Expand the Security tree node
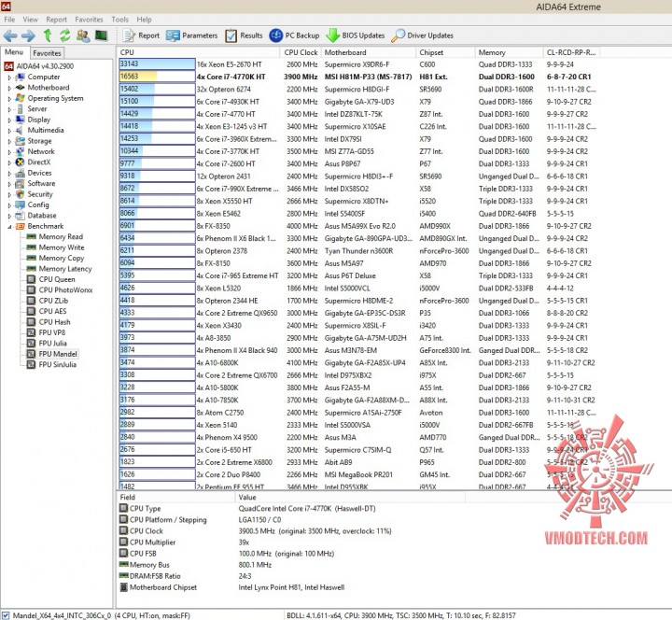672x620 pixels. [x=9, y=195]
